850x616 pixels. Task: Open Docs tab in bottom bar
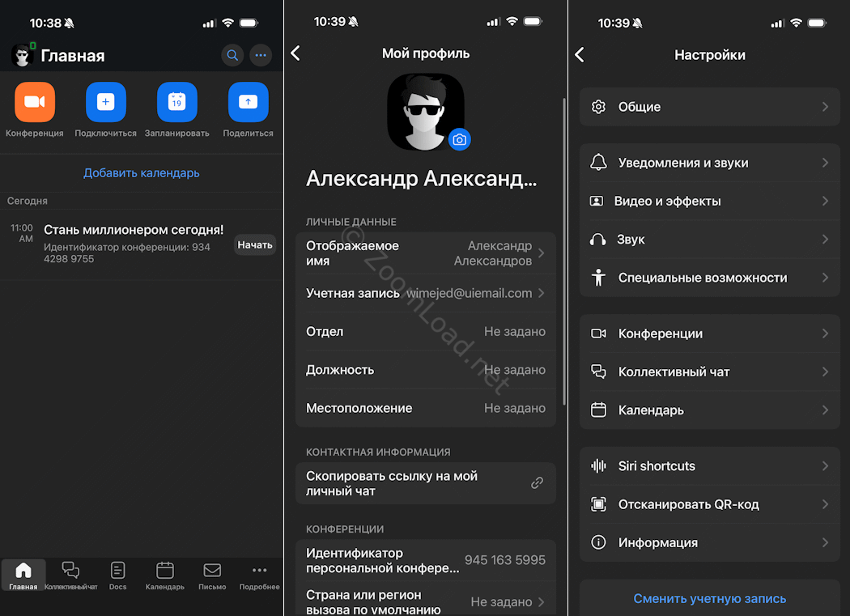pyautogui.click(x=117, y=576)
